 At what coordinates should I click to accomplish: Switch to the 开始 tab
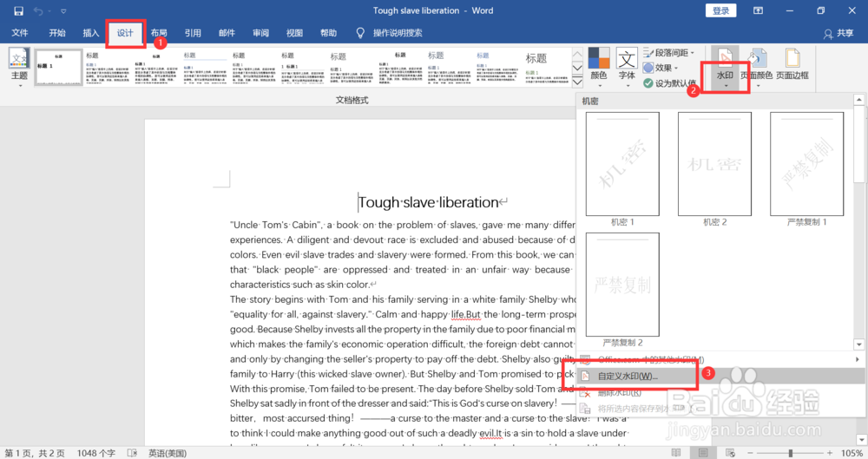[57, 33]
